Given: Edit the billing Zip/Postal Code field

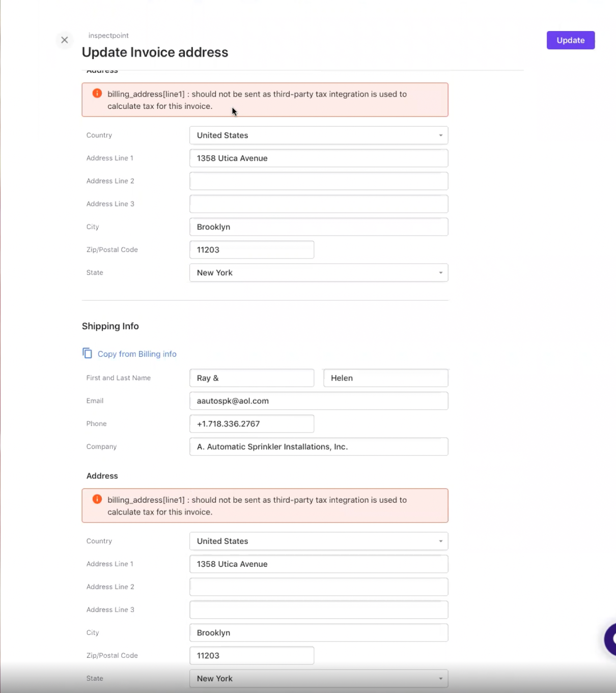Looking at the screenshot, I should coord(251,250).
